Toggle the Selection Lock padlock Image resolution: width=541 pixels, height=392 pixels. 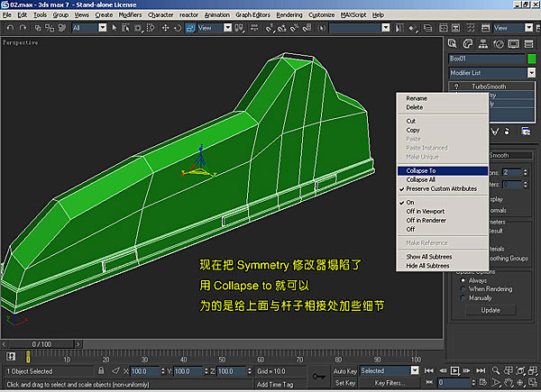tap(101, 370)
